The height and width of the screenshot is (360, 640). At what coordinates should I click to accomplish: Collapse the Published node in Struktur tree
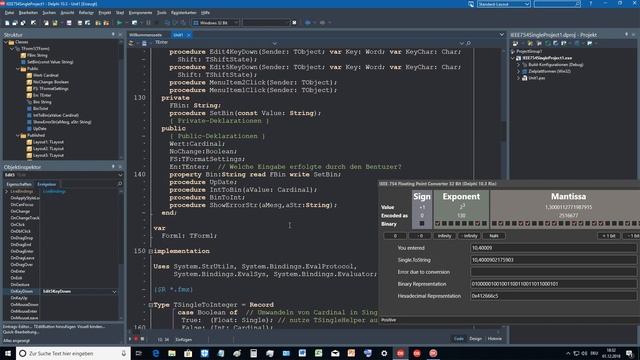(x=18, y=135)
